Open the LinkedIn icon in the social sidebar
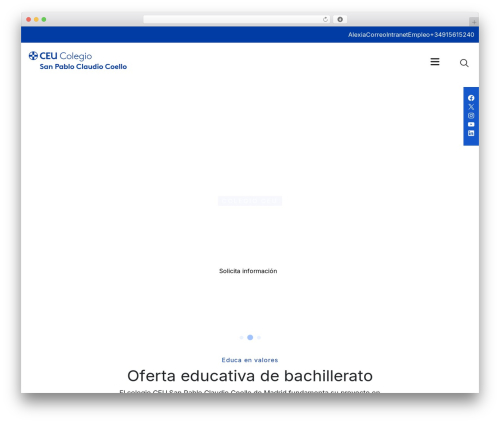 (x=471, y=133)
